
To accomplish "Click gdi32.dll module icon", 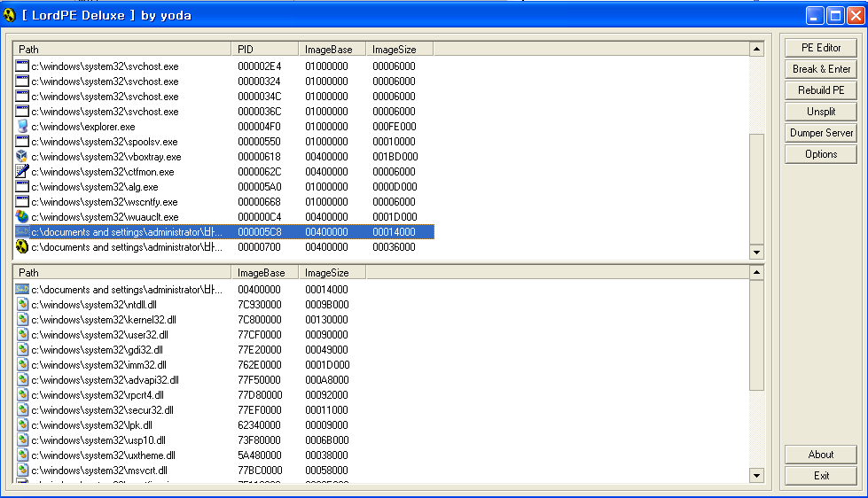I will click(22, 350).
